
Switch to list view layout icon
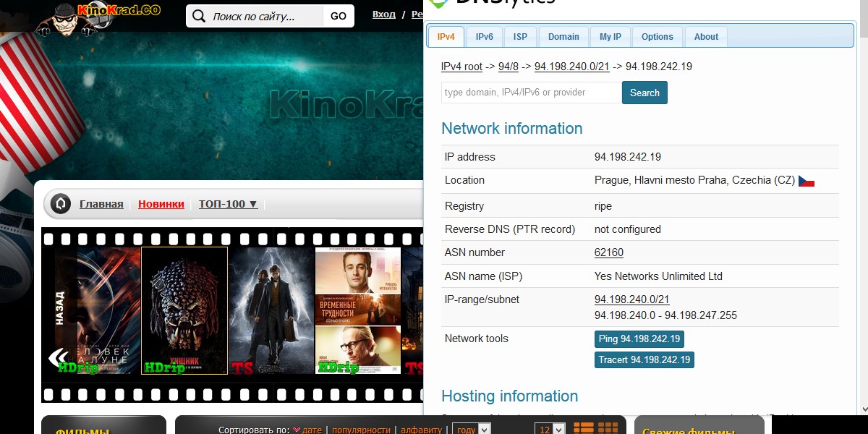pos(583,429)
